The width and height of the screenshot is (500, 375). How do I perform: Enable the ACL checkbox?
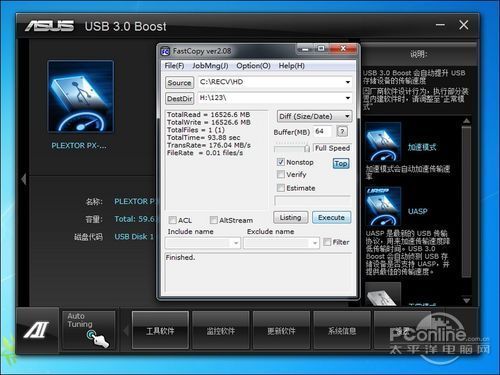click(x=173, y=220)
